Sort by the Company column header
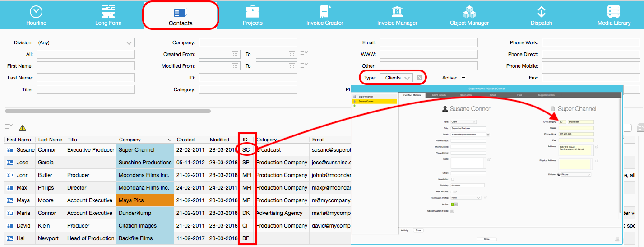This screenshot has width=644, height=247. 145,140
